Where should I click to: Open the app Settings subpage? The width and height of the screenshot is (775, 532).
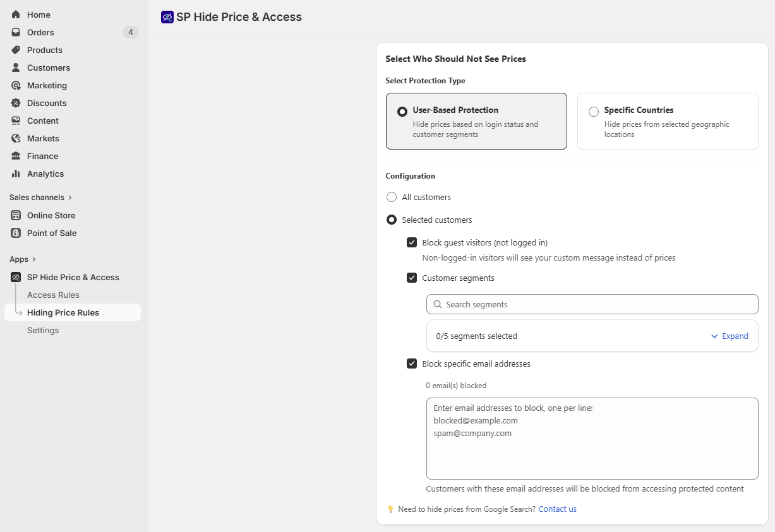[x=43, y=330]
